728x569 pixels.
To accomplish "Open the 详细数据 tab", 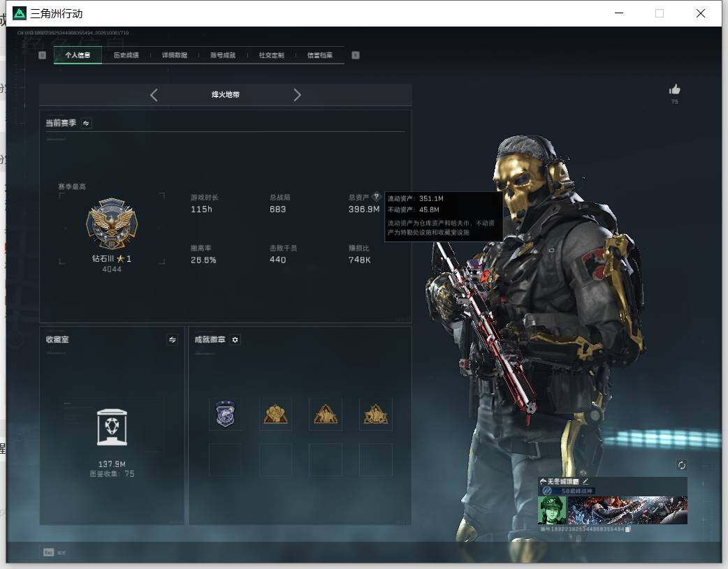I will click(x=175, y=55).
